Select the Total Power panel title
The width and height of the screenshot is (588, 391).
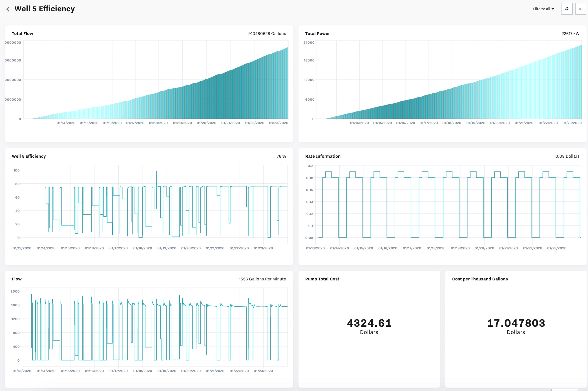pos(317,33)
